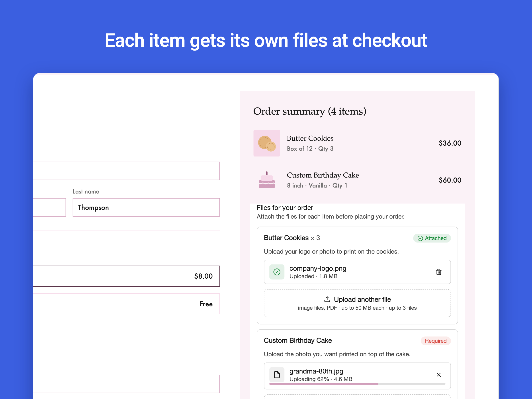Viewport: 532px width, 399px height.
Task: Click the Attached status badge
Action: coord(432,238)
